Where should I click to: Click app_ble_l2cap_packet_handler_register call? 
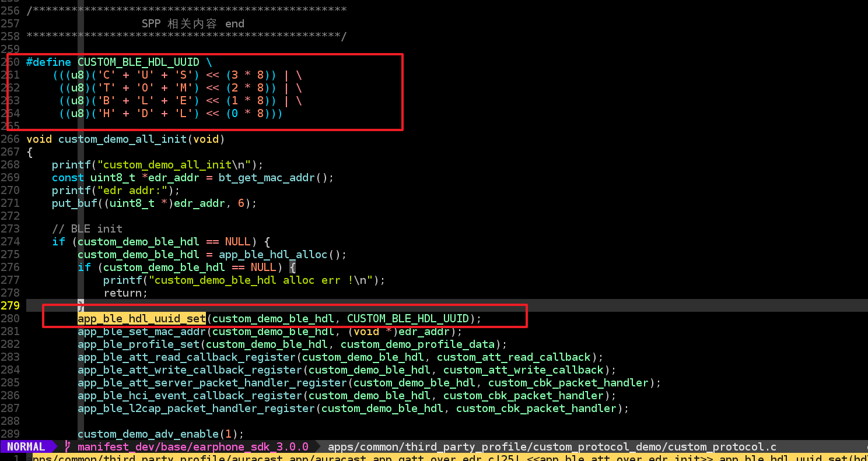pyautogui.click(x=196, y=408)
